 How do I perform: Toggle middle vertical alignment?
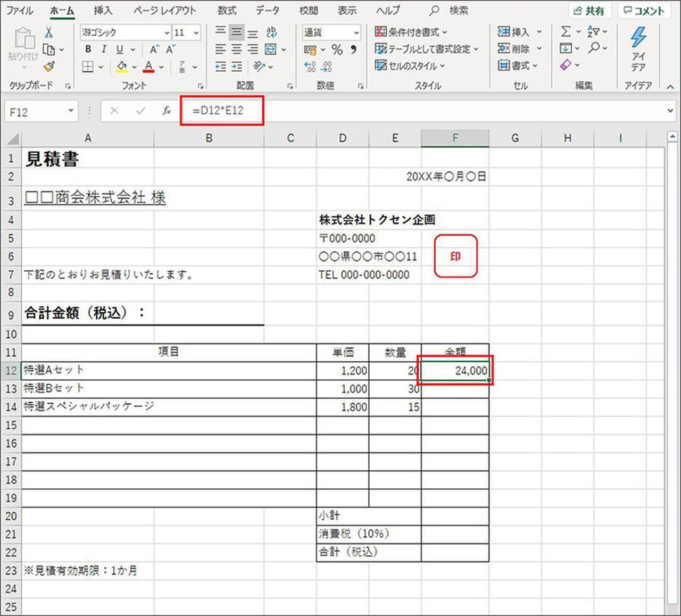click(x=237, y=32)
